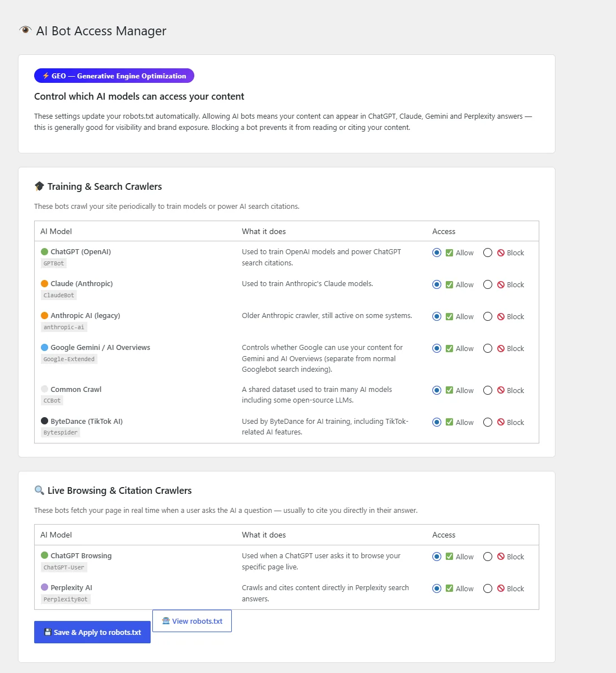Click the magnifier icon by Live Browsing heading
The width and height of the screenshot is (616, 673).
point(39,490)
